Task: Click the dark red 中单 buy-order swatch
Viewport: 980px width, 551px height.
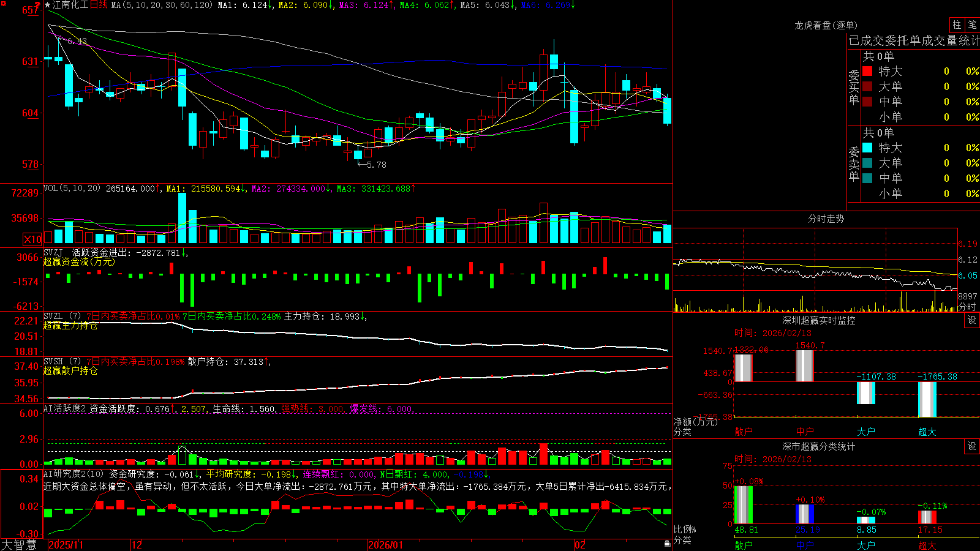Action: (x=867, y=102)
